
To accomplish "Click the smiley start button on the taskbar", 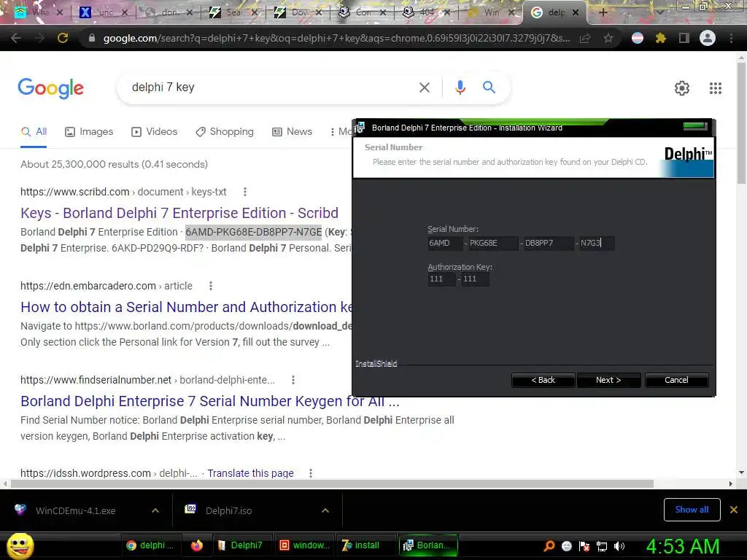I will tap(20, 546).
